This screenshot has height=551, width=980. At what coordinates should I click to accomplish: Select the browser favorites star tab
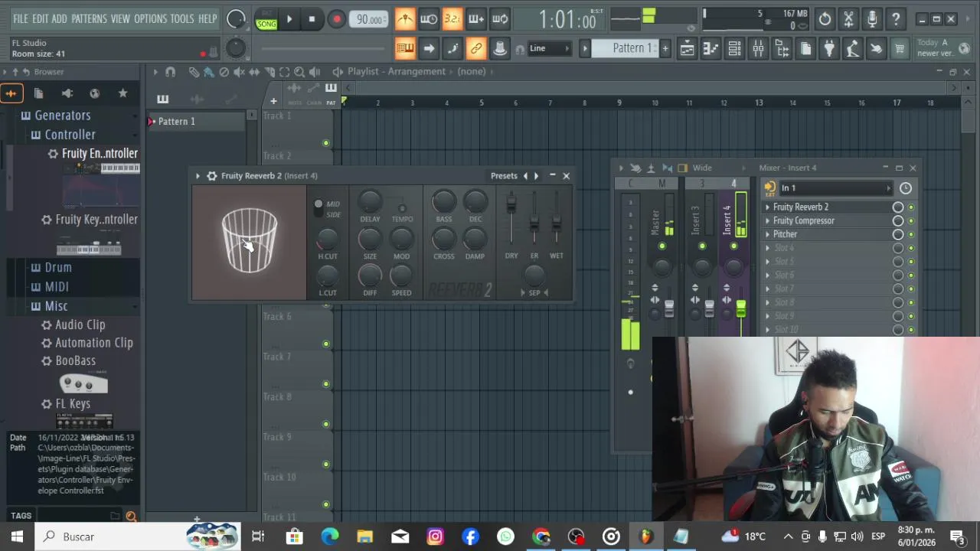(x=122, y=93)
